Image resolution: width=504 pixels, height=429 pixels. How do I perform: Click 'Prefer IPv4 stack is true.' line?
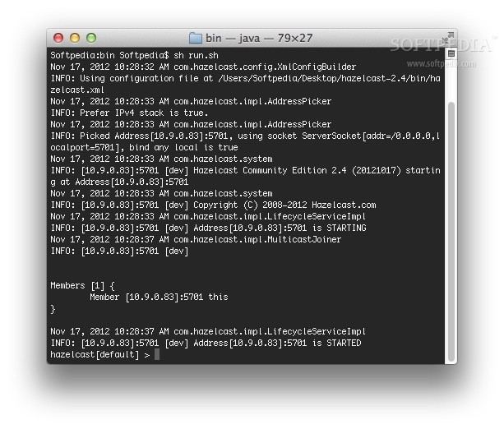[144, 113]
